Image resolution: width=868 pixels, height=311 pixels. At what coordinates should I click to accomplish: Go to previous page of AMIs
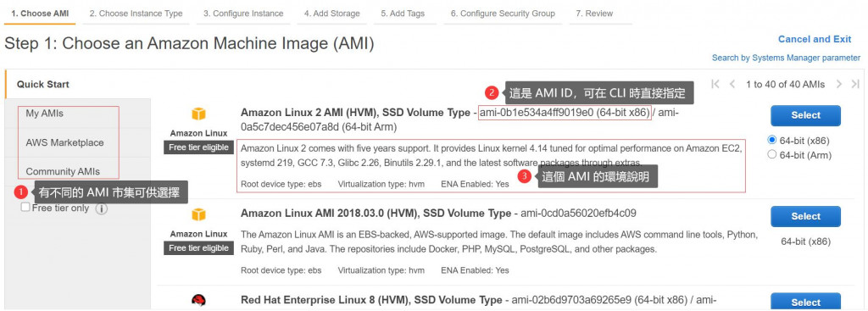(732, 84)
